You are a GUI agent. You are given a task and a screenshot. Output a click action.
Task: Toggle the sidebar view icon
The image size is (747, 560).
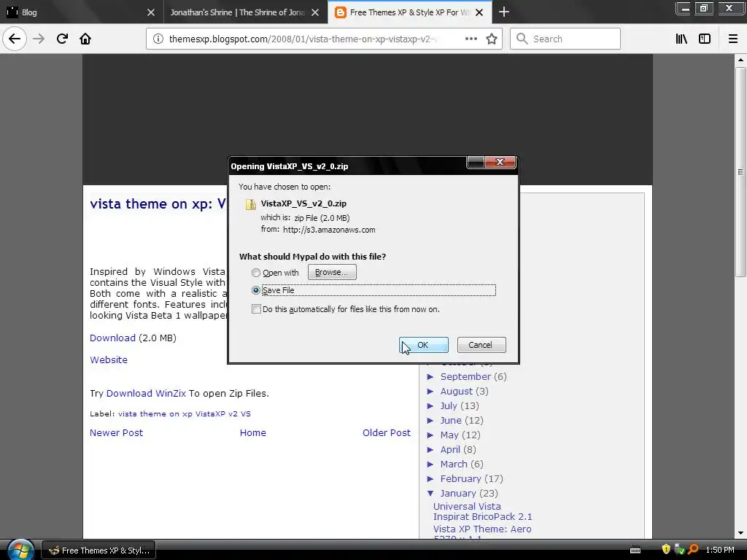[x=705, y=39]
